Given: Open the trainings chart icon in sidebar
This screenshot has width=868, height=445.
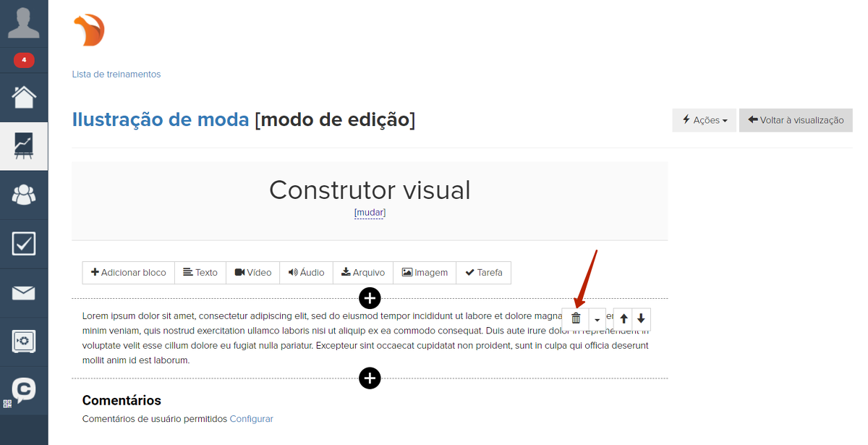Looking at the screenshot, I should (24, 145).
